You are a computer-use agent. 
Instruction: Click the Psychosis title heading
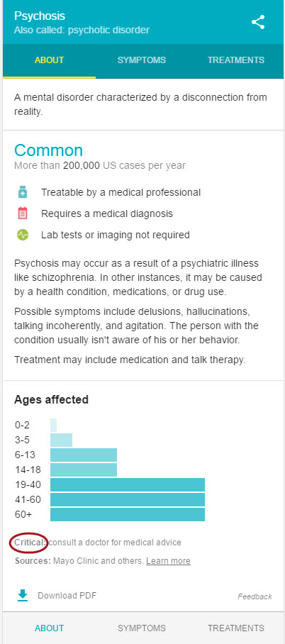[x=40, y=16]
